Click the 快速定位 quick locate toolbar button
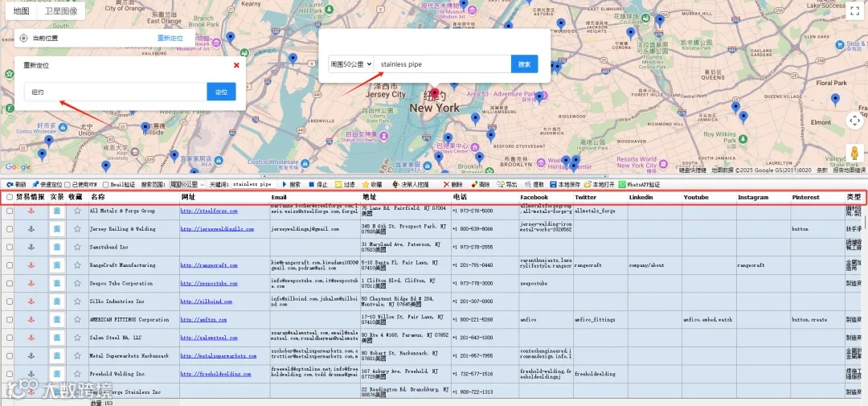 (x=47, y=184)
